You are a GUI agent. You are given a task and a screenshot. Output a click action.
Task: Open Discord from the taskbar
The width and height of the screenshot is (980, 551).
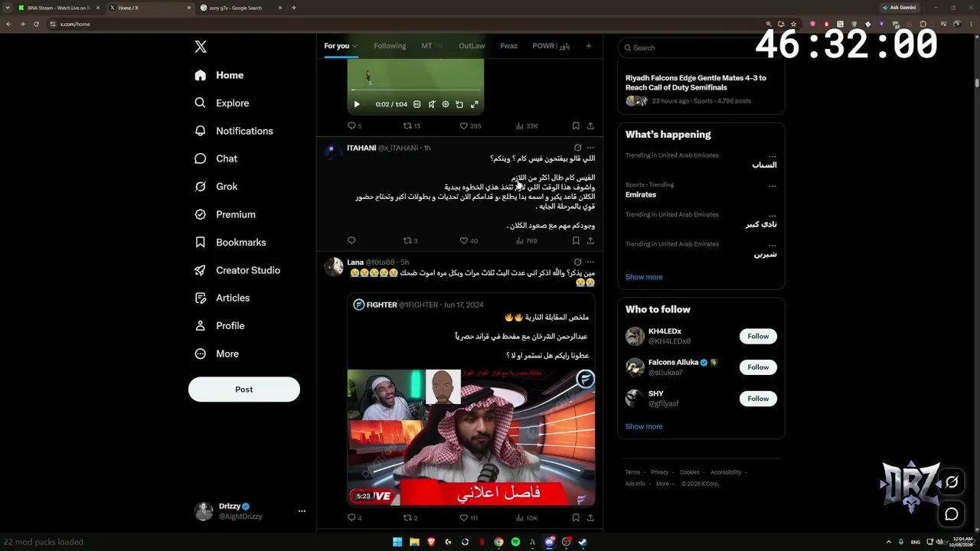(x=549, y=542)
